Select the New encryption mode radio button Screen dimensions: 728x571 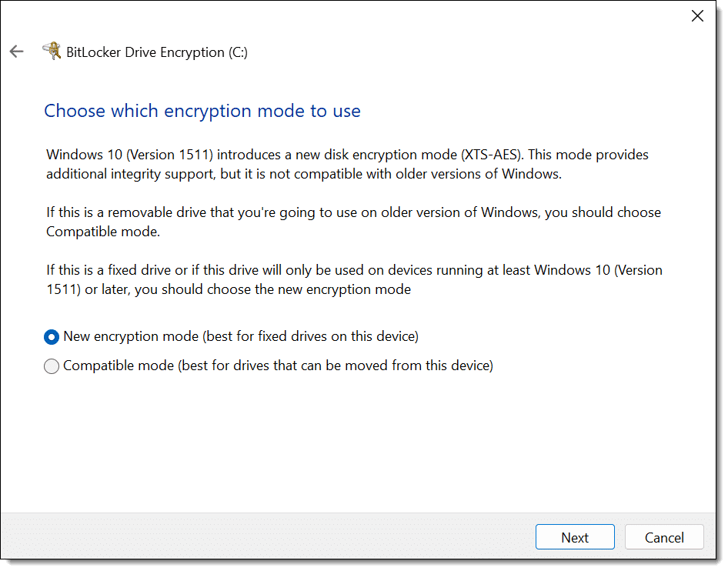(x=52, y=337)
